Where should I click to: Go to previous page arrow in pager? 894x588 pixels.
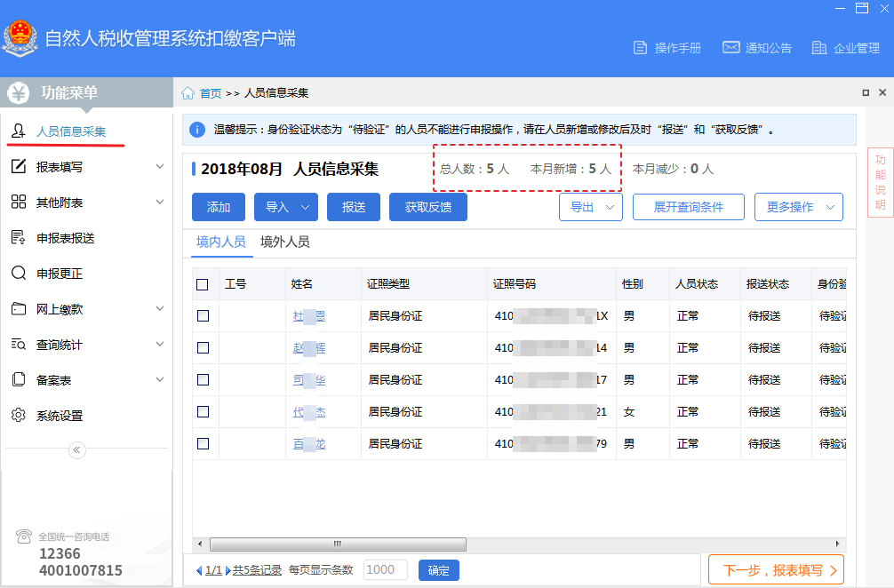(x=199, y=570)
